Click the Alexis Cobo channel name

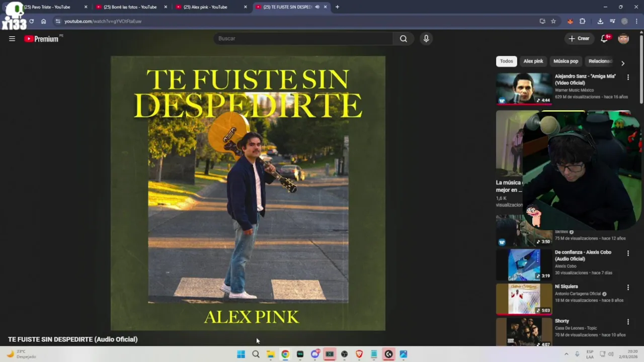[566, 266]
